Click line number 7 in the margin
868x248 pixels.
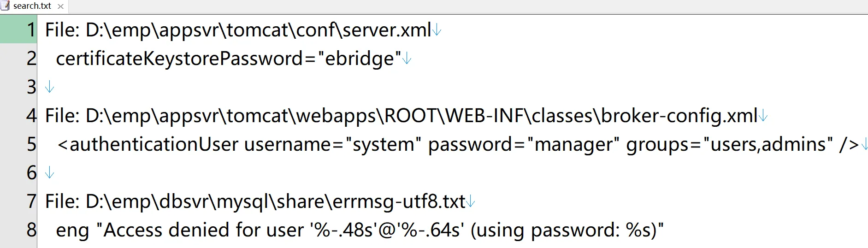[31, 201]
